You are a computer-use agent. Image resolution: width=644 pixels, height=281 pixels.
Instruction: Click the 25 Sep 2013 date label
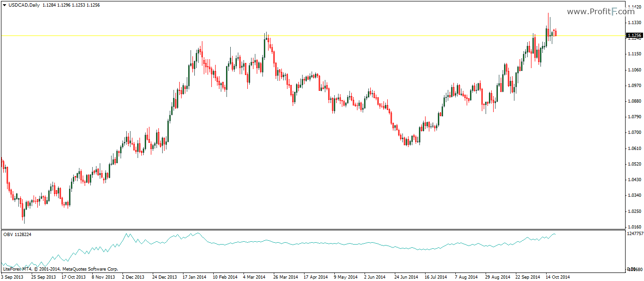(x=44, y=277)
